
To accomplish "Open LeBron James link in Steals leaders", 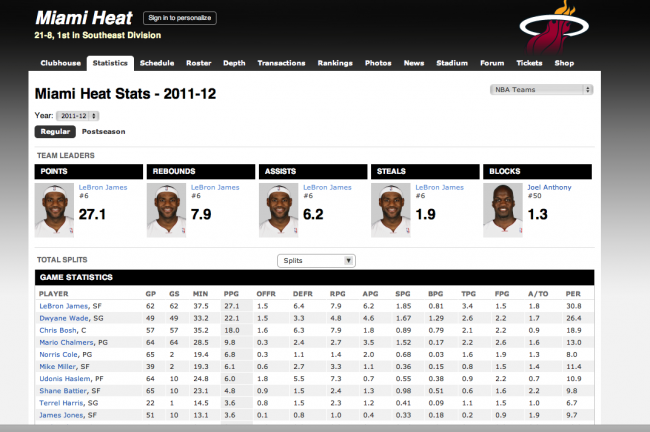I will tap(439, 187).
